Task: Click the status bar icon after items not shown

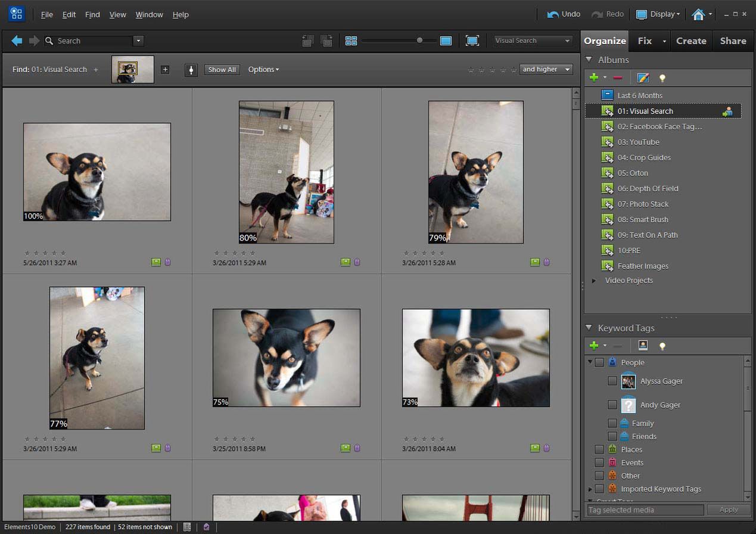Action: (187, 527)
